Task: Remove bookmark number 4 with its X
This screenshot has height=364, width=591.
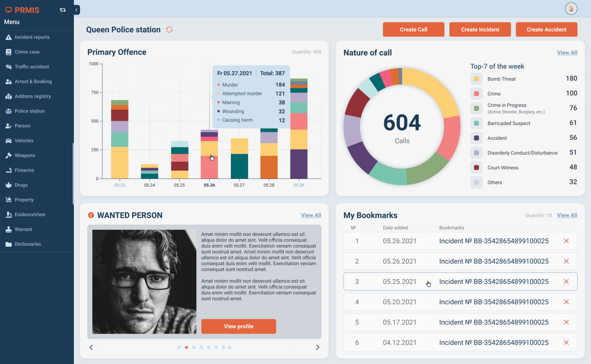Action: (x=566, y=302)
